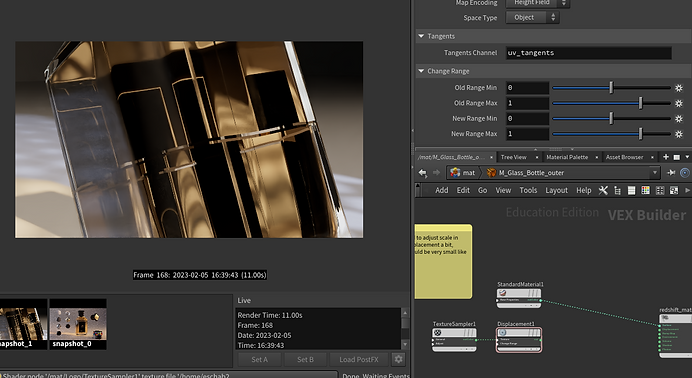Select the snapshot_0 render thumbnail
This screenshot has width=692, height=378.
click(78, 324)
